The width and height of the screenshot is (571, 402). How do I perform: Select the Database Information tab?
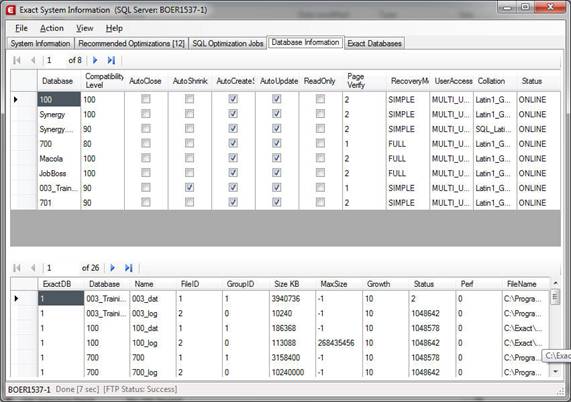305,42
